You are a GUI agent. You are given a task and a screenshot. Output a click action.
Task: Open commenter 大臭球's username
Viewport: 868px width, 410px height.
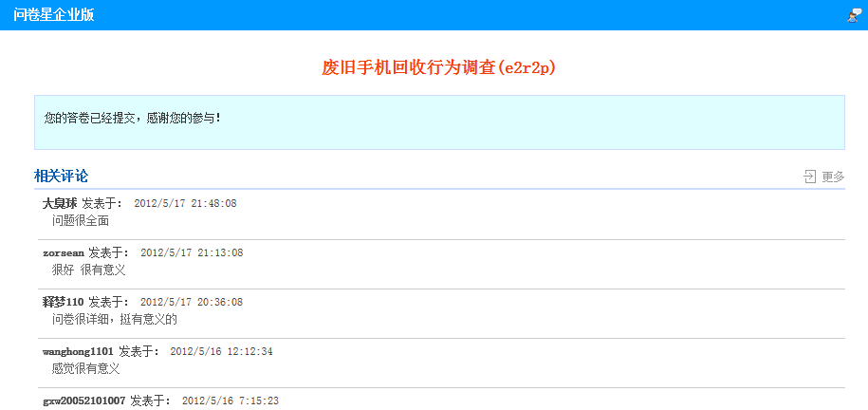point(60,203)
